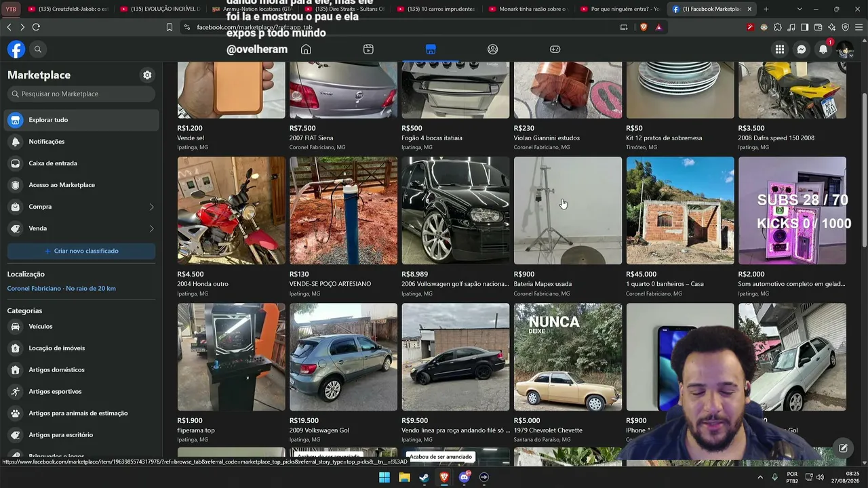Open the Brave Leo AI sparkle icon
The image size is (868, 488).
pyautogui.click(x=832, y=27)
